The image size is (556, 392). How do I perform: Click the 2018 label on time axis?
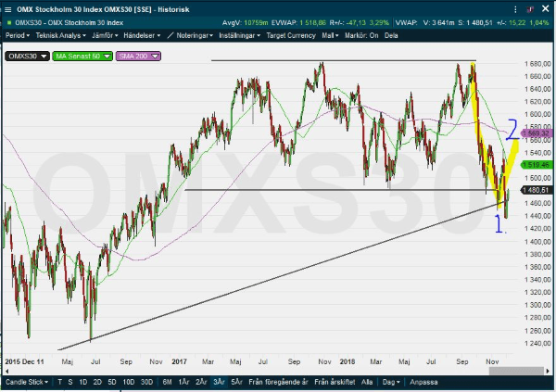(x=347, y=361)
